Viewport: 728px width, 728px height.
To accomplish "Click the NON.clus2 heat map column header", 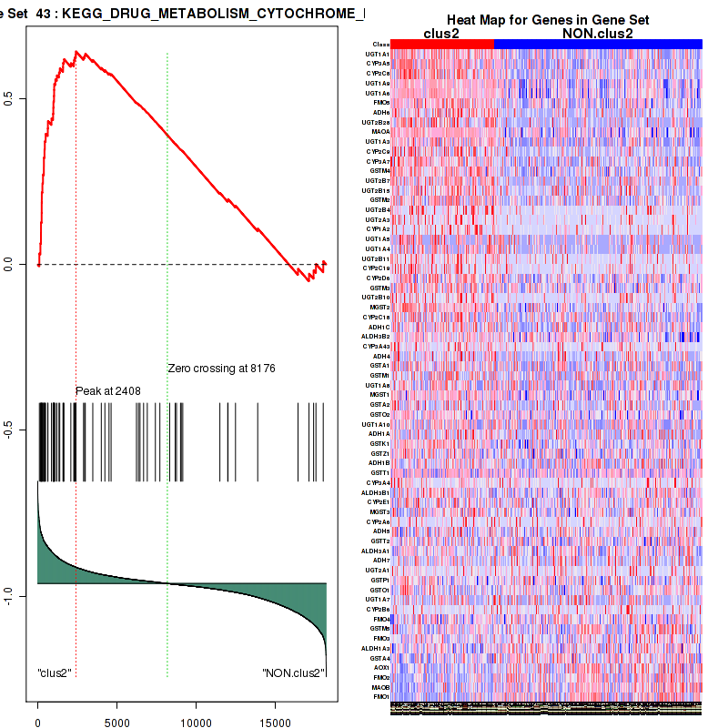I will 598,33.
